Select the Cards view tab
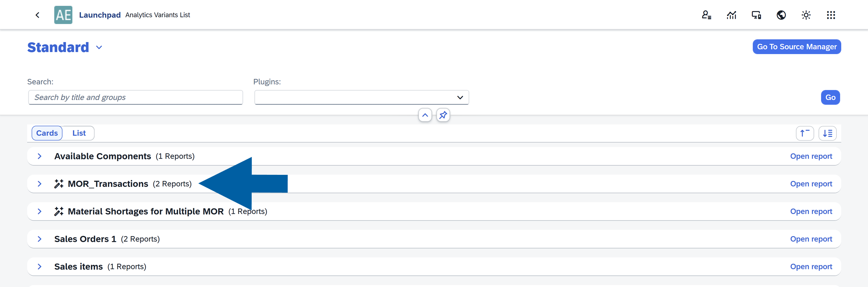Image resolution: width=868 pixels, height=287 pixels. 47,133
